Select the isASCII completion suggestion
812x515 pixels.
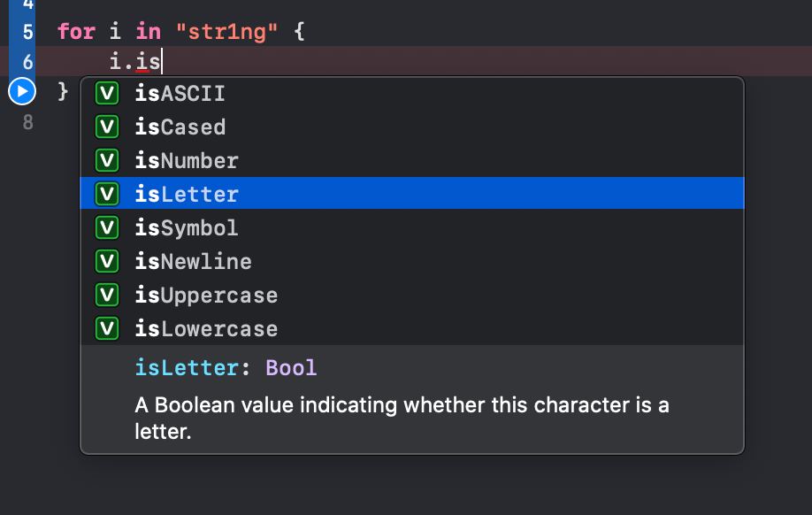pos(412,93)
